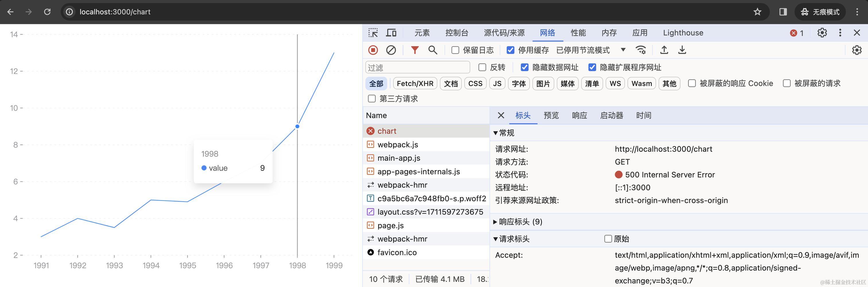Switch to the 预览 details tab
868x287 pixels.
(551, 116)
